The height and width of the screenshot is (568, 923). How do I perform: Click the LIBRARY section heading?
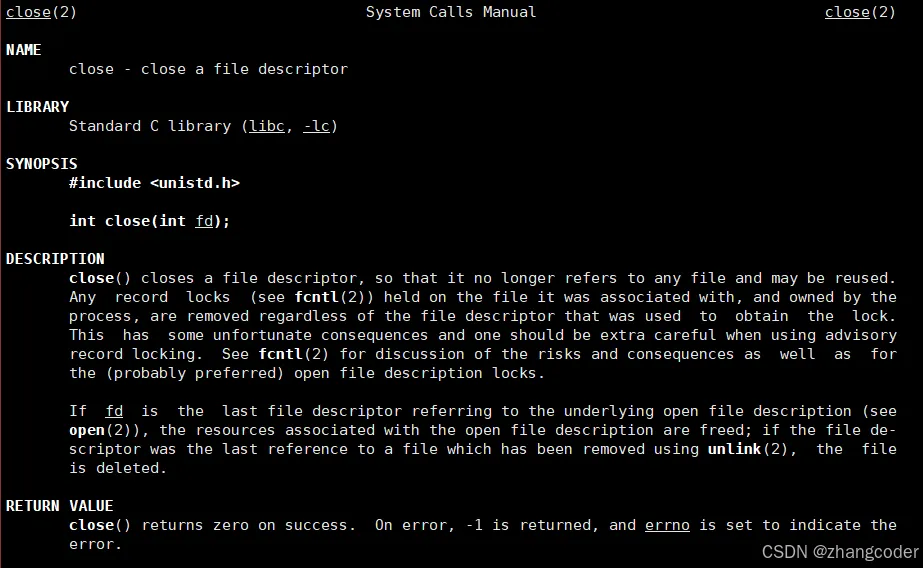(x=38, y=107)
